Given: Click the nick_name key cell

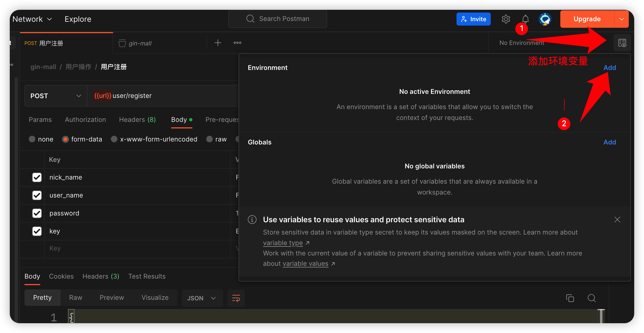Looking at the screenshot, I should 137,177.
